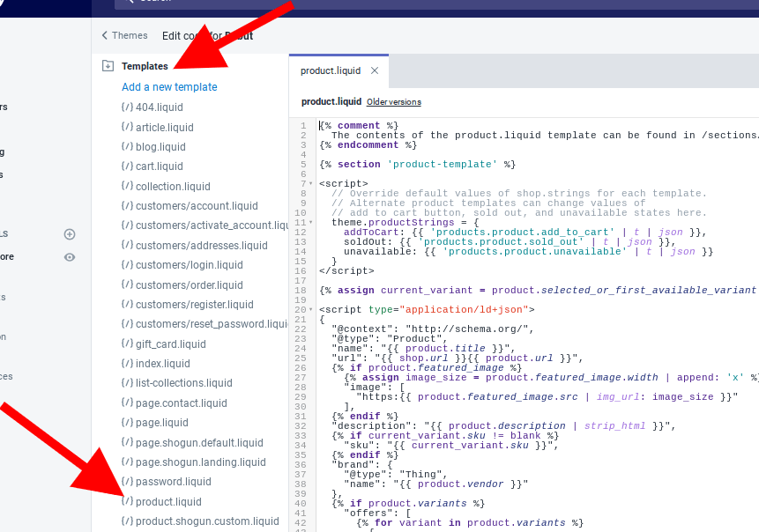Click the product.liquid file name heading
This screenshot has width=759, height=532.
pos(331,101)
